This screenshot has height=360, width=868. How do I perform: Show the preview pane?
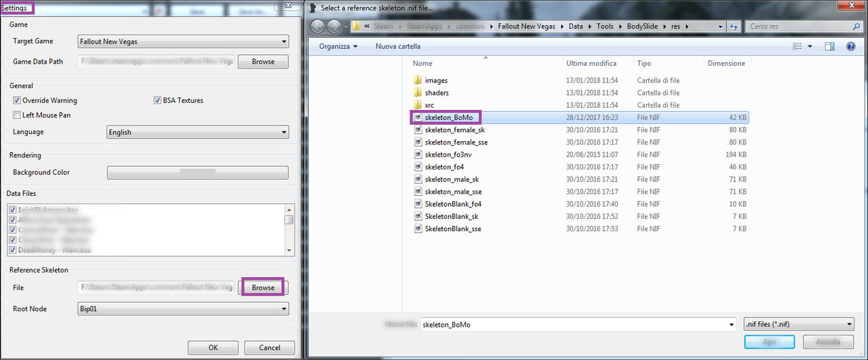(829, 46)
